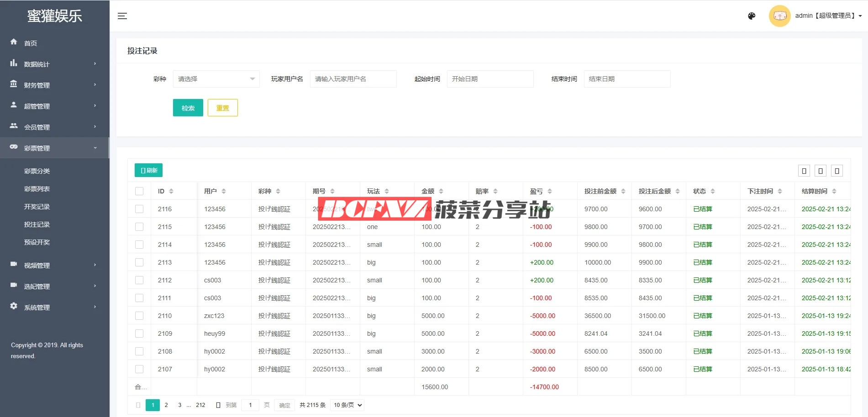Viewport: 868px width, 417px height.
Task: Click the 数据统计 bar chart icon
Action: pyautogui.click(x=14, y=63)
